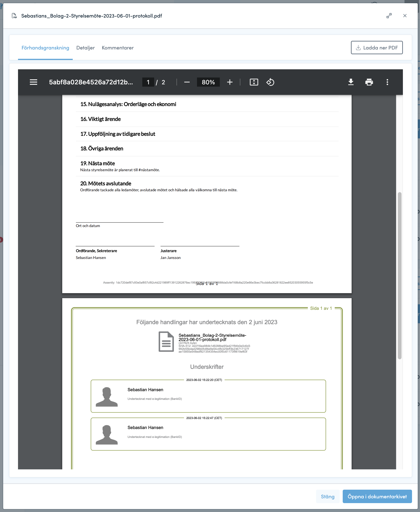Click Jan Jansson under Justerare
The width and height of the screenshot is (420, 512).
click(x=171, y=258)
